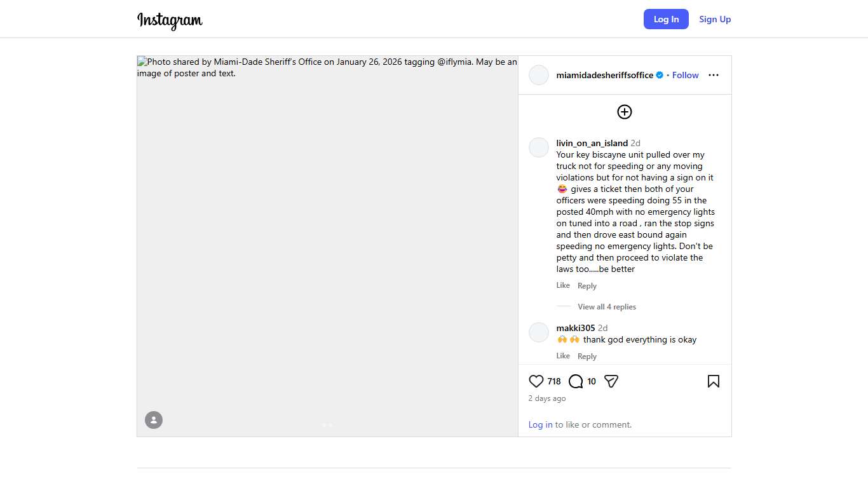Open makki305 profile avatar
Viewport: 868px width, 488px height.
pyautogui.click(x=539, y=332)
